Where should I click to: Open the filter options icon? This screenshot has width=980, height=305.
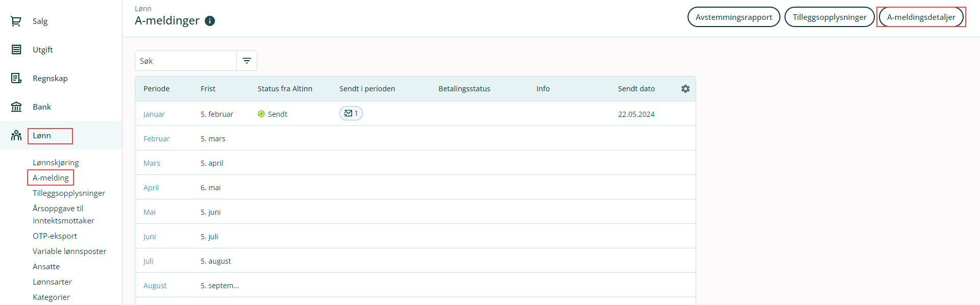pos(247,61)
